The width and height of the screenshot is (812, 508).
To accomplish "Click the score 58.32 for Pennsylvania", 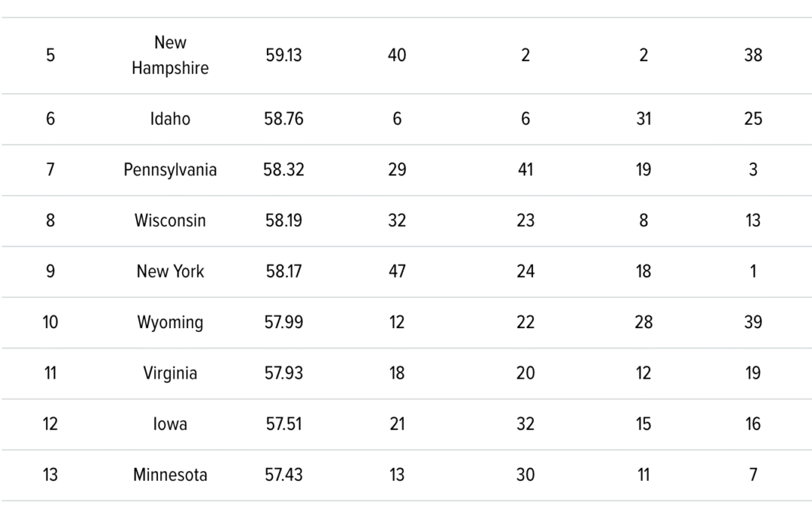I will click(283, 169).
